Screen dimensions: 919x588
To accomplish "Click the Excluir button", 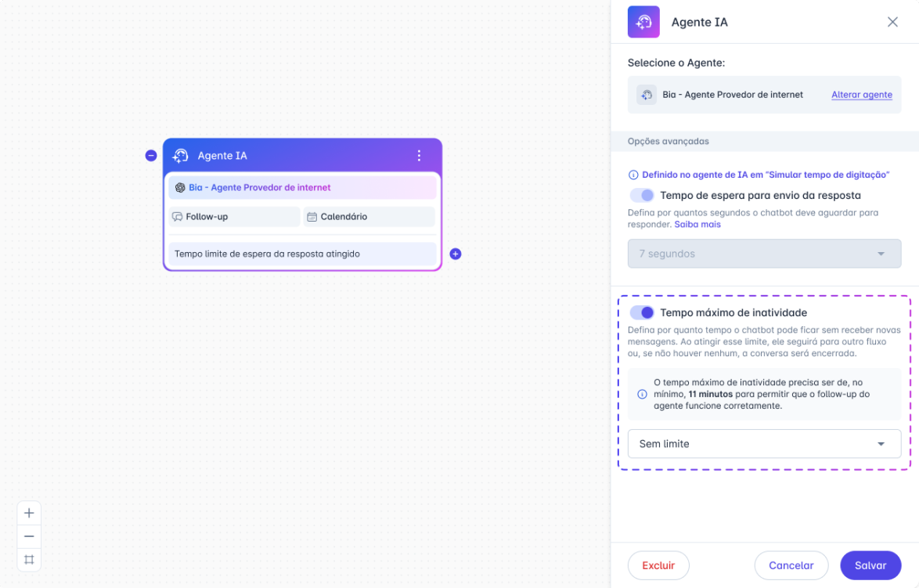I will [658, 565].
